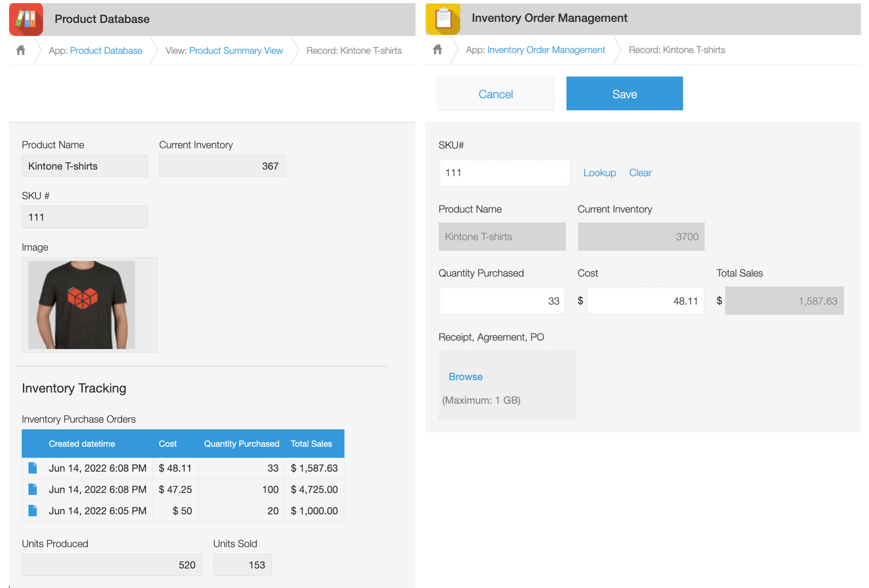
Task: Click the Cost field showing 48.11
Action: click(646, 301)
